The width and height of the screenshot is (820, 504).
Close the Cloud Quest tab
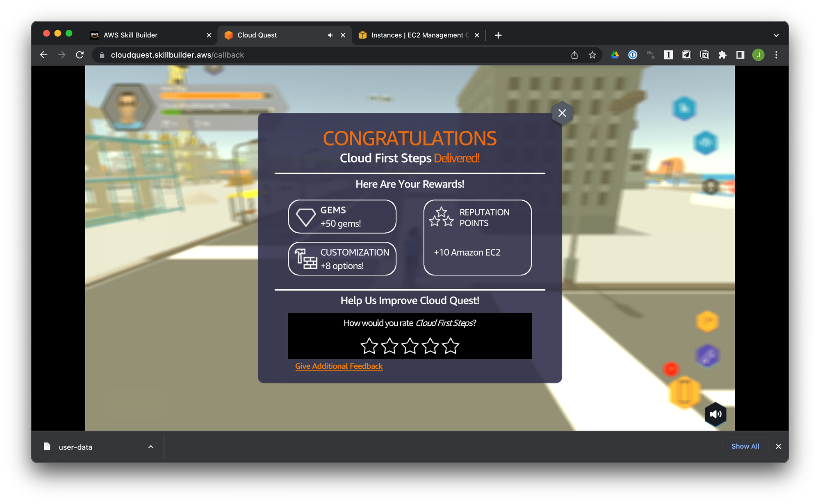343,35
